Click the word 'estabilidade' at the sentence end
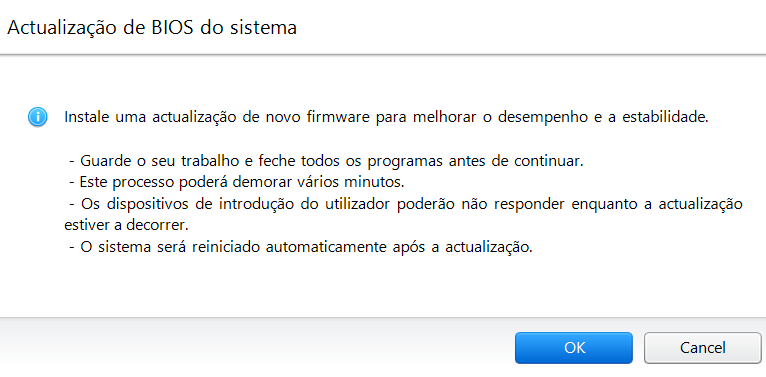The height and width of the screenshot is (377, 766). [664, 118]
